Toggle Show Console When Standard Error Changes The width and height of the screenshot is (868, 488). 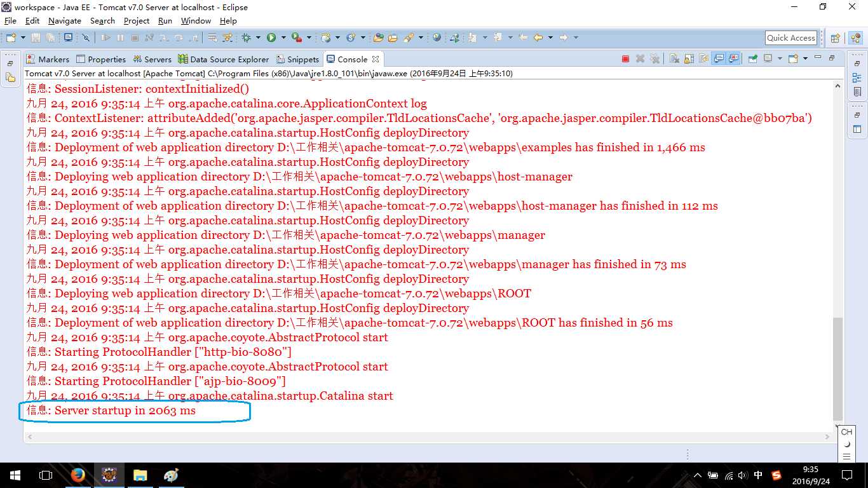[733, 58]
